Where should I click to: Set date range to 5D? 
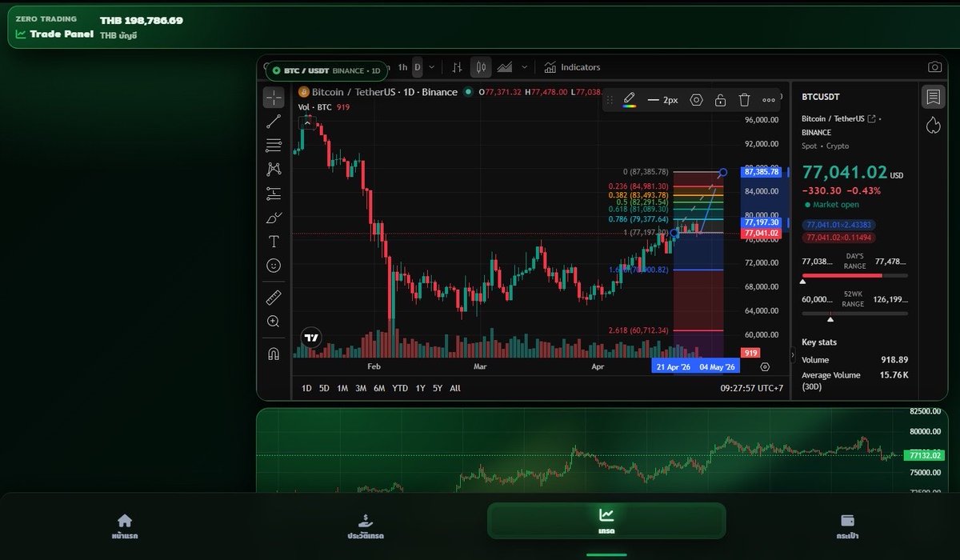pyautogui.click(x=324, y=388)
